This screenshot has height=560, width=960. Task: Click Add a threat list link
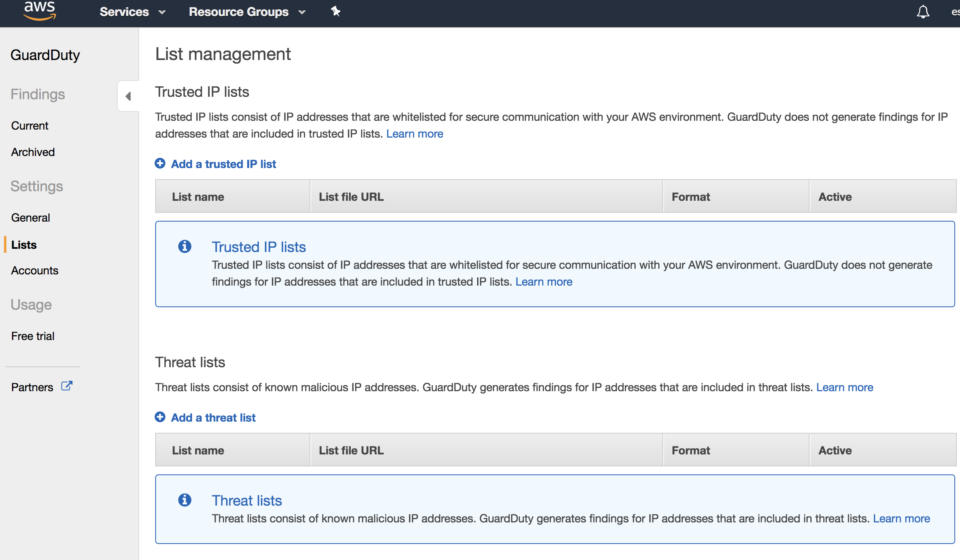pyautogui.click(x=213, y=418)
